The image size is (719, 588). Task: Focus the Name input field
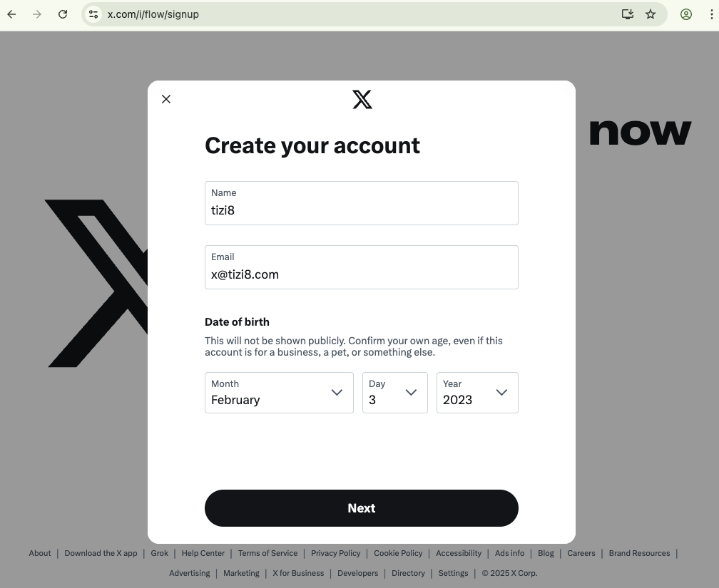(362, 203)
